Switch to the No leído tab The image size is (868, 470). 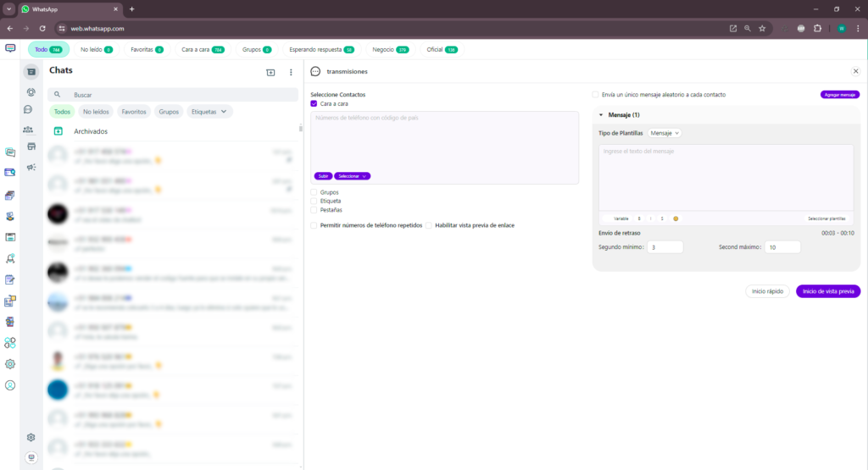coord(97,50)
